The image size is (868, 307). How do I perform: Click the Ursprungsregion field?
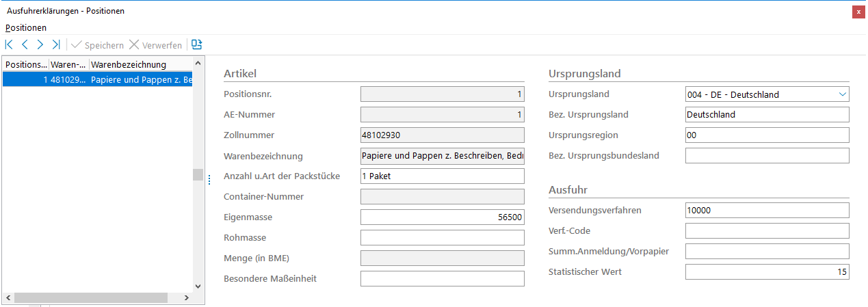767,135
